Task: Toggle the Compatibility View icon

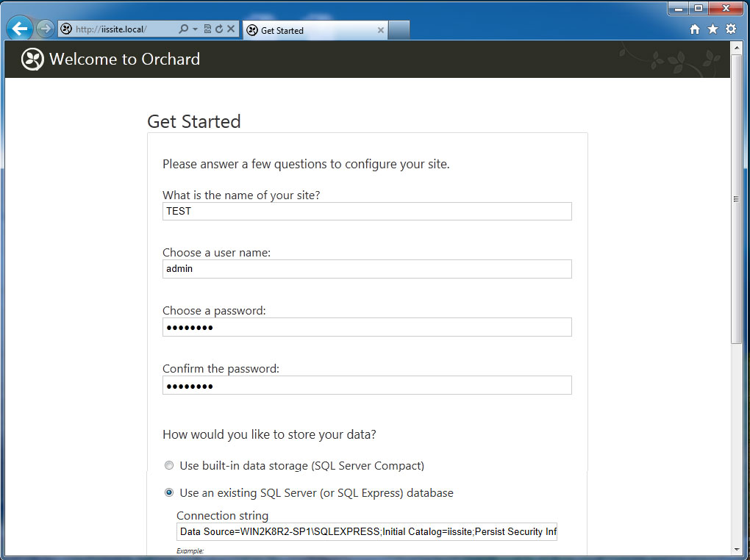Action: (207, 29)
